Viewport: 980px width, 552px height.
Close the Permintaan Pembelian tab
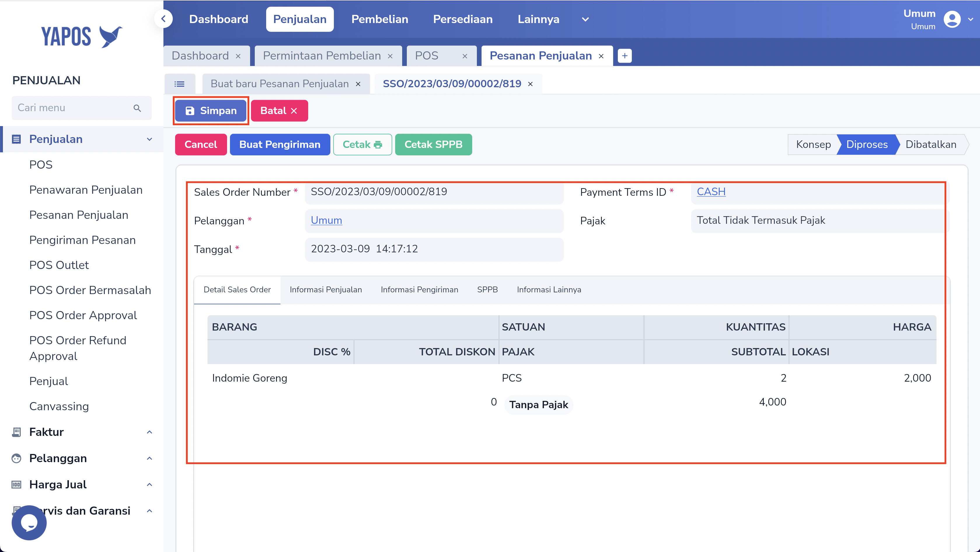click(x=390, y=56)
